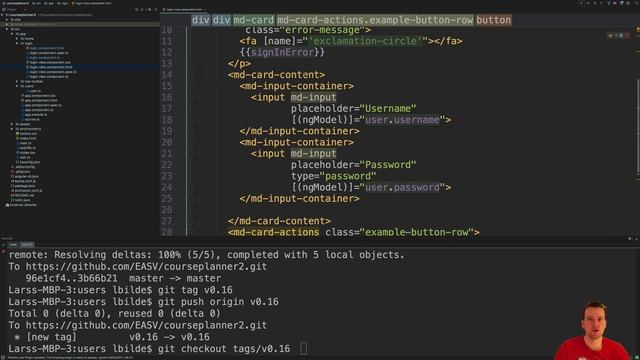The image size is (640, 360).
Task: Collapse the users folder
Action: click(17, 86)
